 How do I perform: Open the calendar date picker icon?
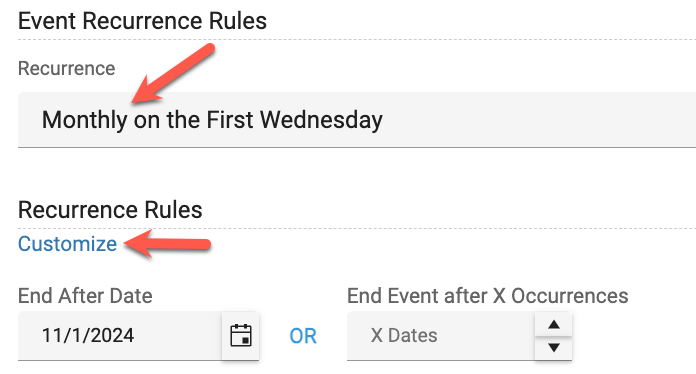point(241,335)
